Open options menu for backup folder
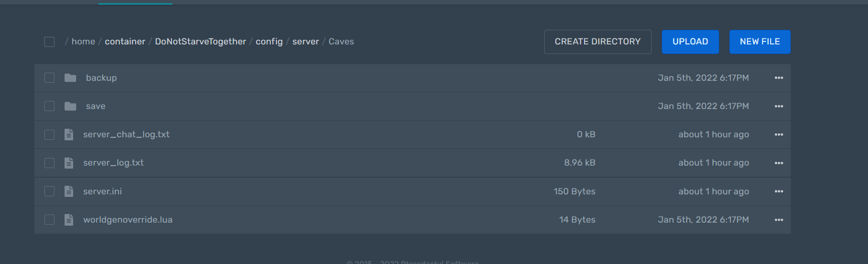The width and height of the screenshot is (868, 264). pos(779,78)
